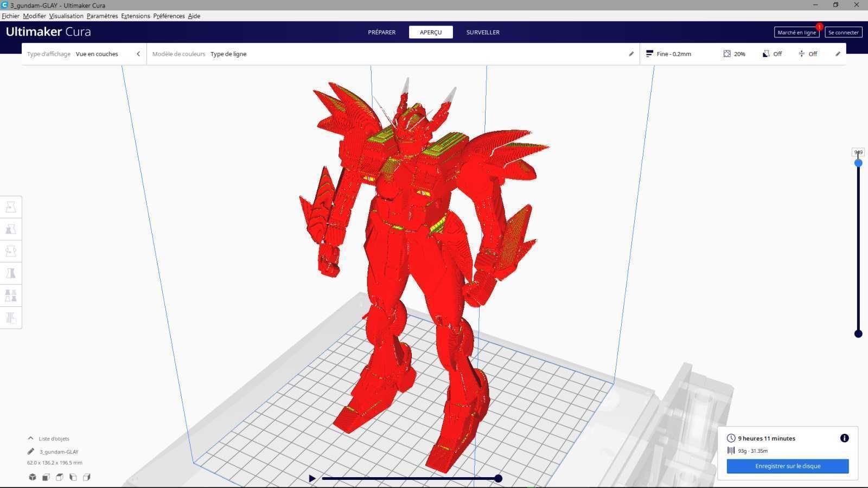This screenshot has width=868, height=488.
Task: Select the Scale tool in left toolbar
Action: (x=11, y=229)
